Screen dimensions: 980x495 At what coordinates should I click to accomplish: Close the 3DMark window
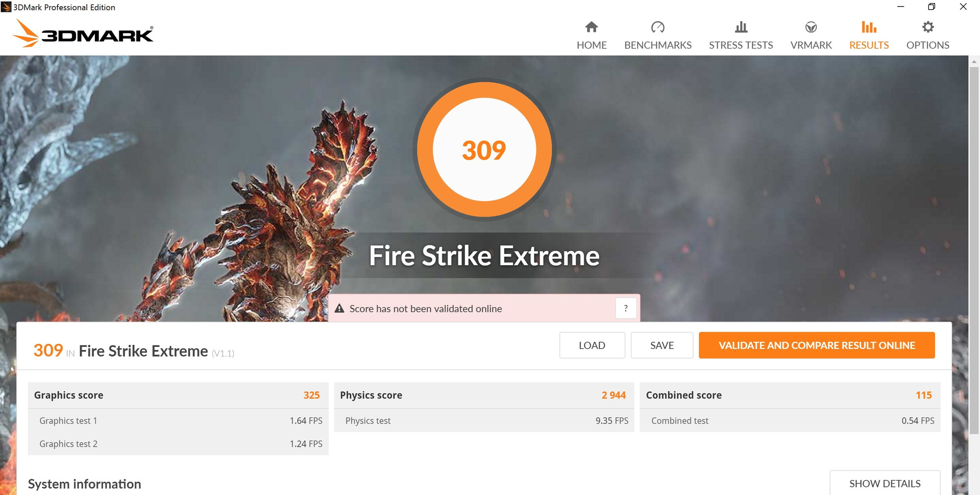(x=963, y=7)
